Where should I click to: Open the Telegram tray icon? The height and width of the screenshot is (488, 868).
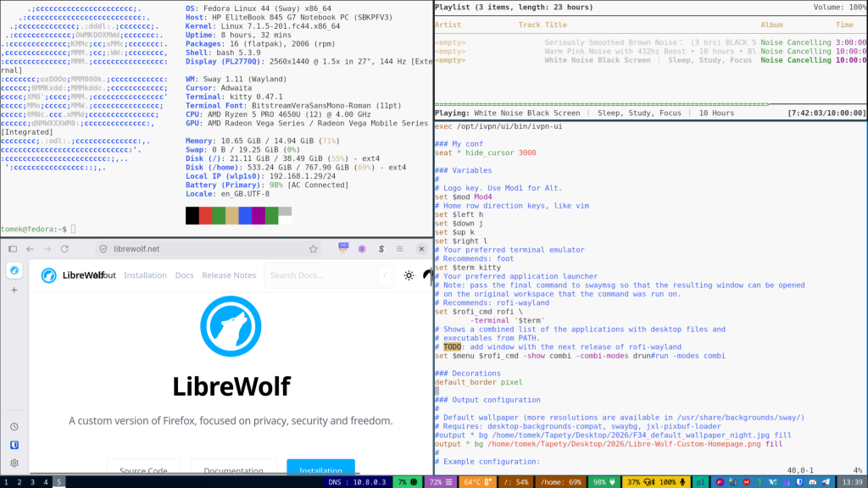pos(826,482)
